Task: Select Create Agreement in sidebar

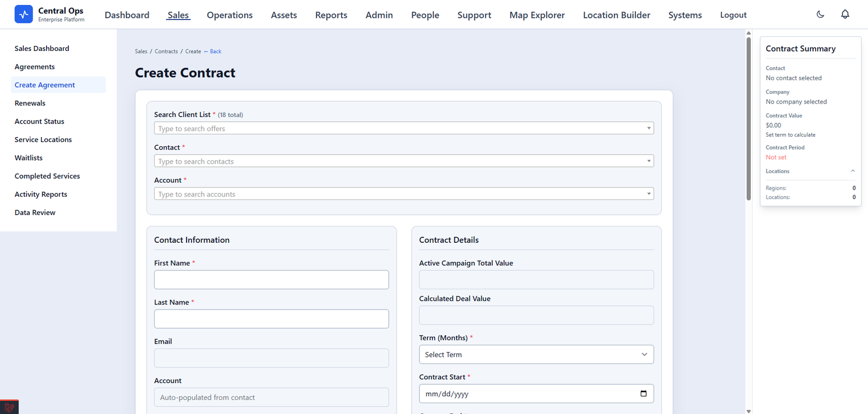Action: 58,85
